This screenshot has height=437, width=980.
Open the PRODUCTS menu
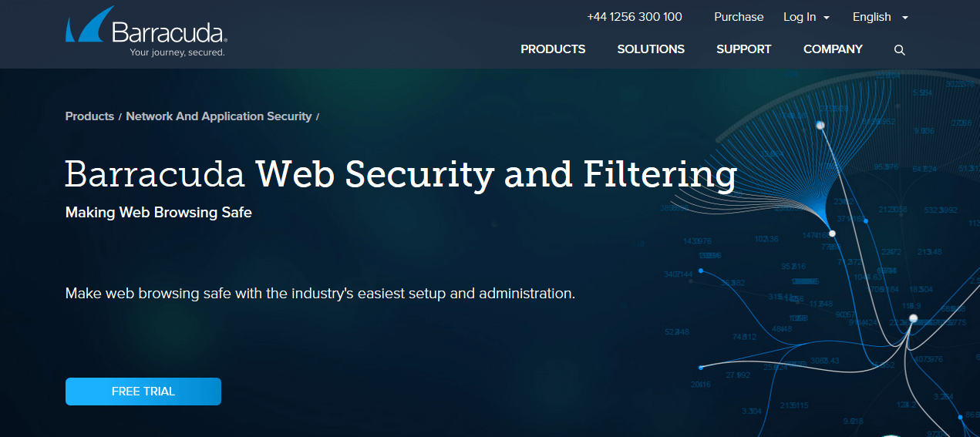point(553,49)
